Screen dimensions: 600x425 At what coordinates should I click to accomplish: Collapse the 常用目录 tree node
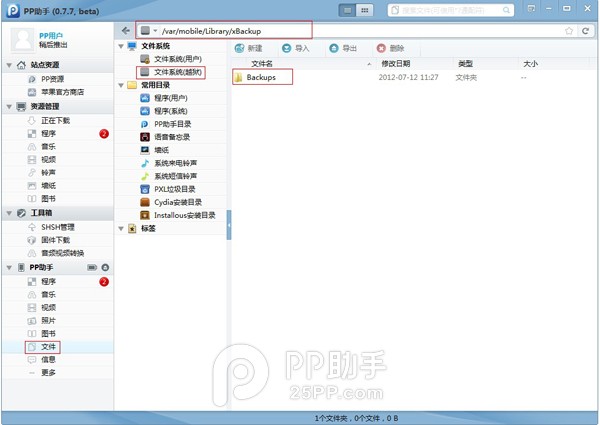click(x=121, y=85)
